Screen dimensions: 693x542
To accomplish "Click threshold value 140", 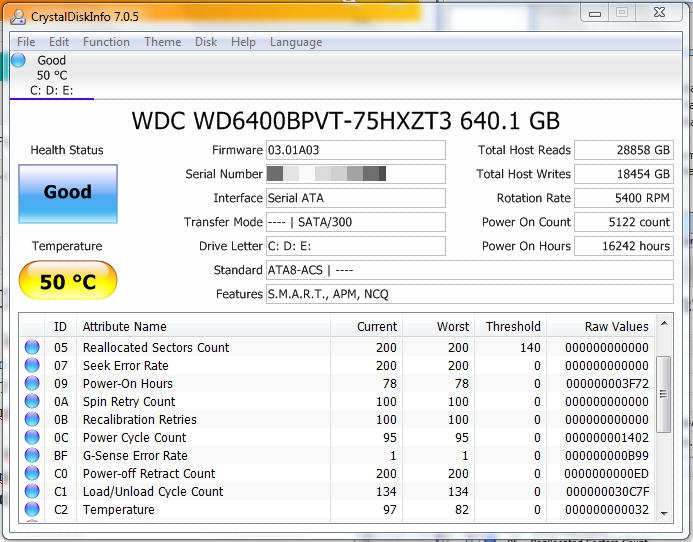I will [530, 347].
